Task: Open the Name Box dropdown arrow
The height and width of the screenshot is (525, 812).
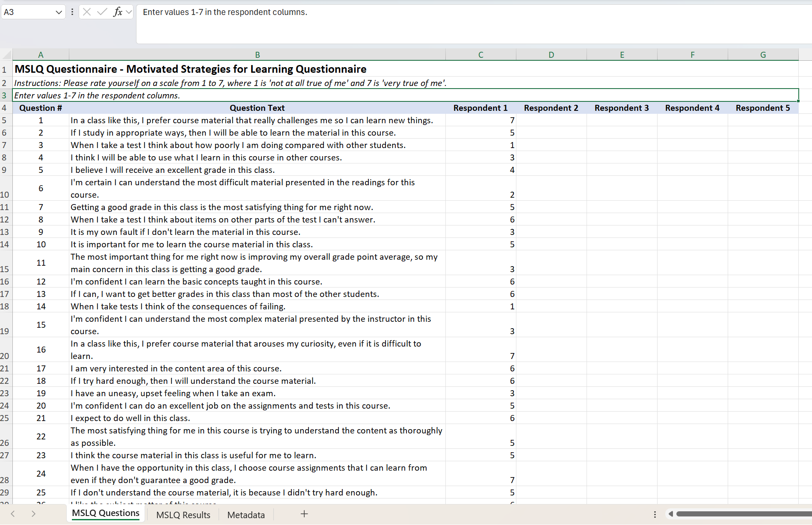Action: tap(59, 12)
